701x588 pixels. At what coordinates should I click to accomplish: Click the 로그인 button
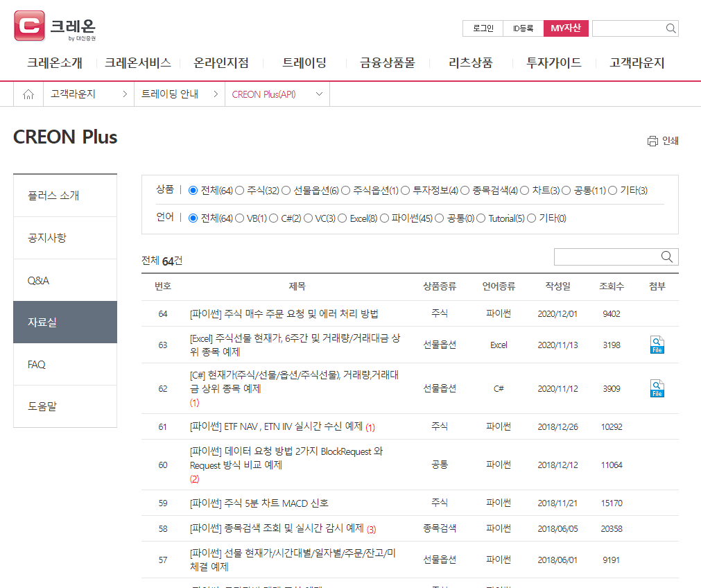coord(483,28)
